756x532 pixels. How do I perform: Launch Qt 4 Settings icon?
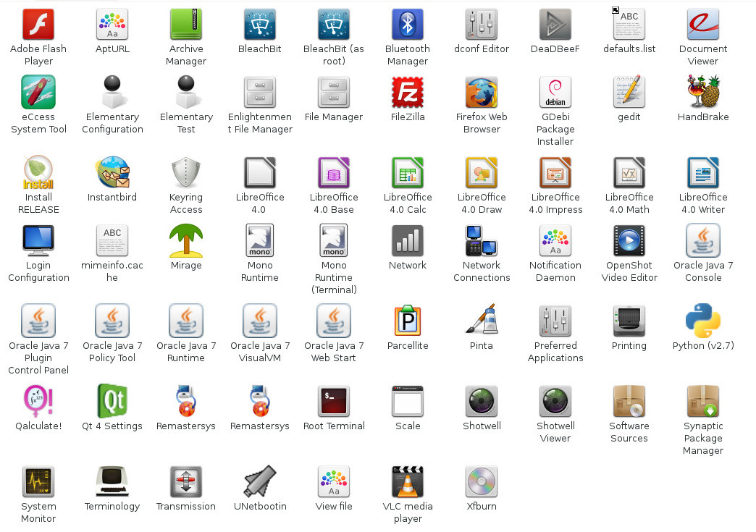coord(112,402)
